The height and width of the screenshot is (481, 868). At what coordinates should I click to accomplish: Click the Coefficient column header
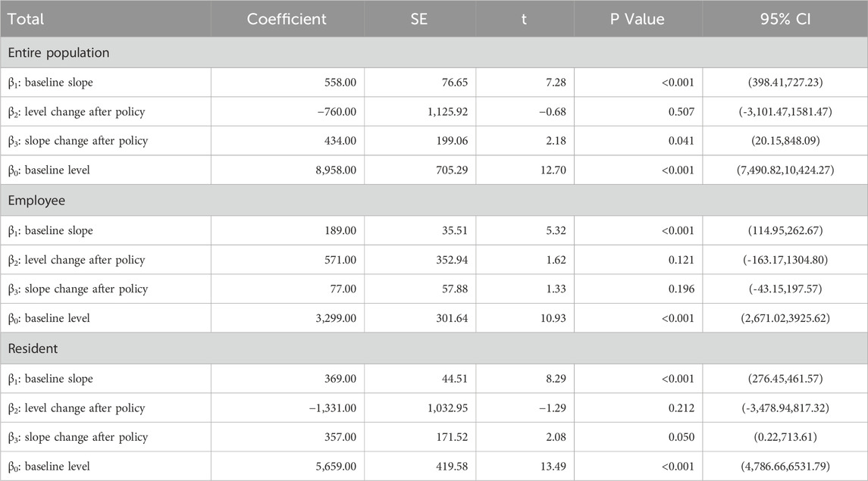tap(287, 19)
